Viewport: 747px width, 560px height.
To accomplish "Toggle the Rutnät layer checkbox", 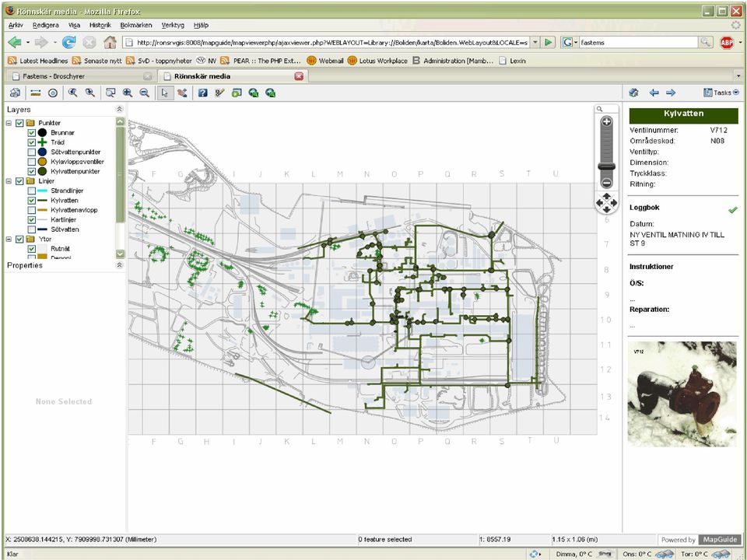I will [31, 249].
